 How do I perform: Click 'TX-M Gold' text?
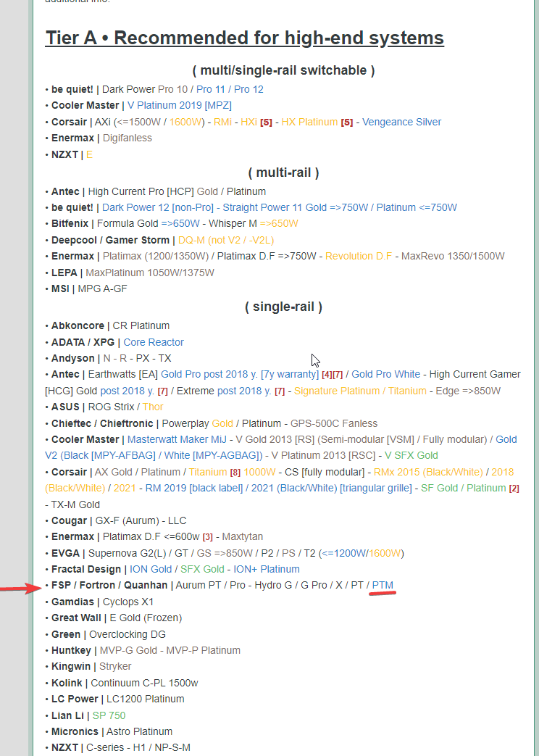tap(75, 504)
